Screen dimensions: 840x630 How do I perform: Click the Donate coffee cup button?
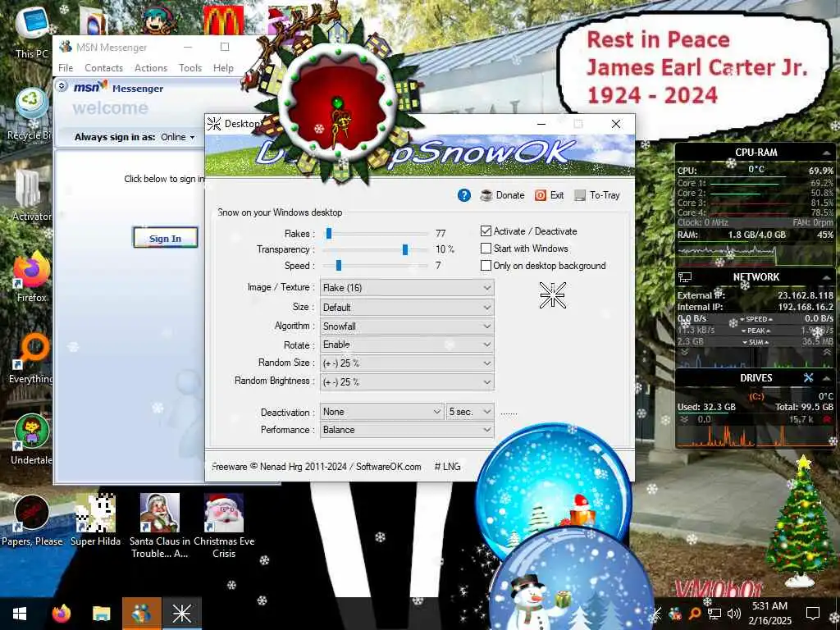(x=502, y=195)
